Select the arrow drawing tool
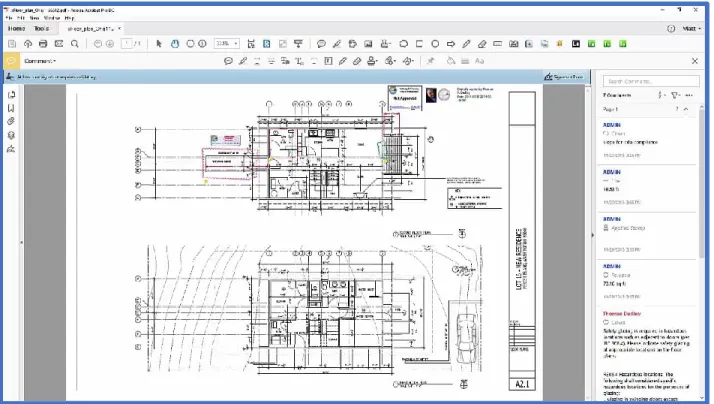Viewport: 714px width, 404px height. [x=451, y=44]
